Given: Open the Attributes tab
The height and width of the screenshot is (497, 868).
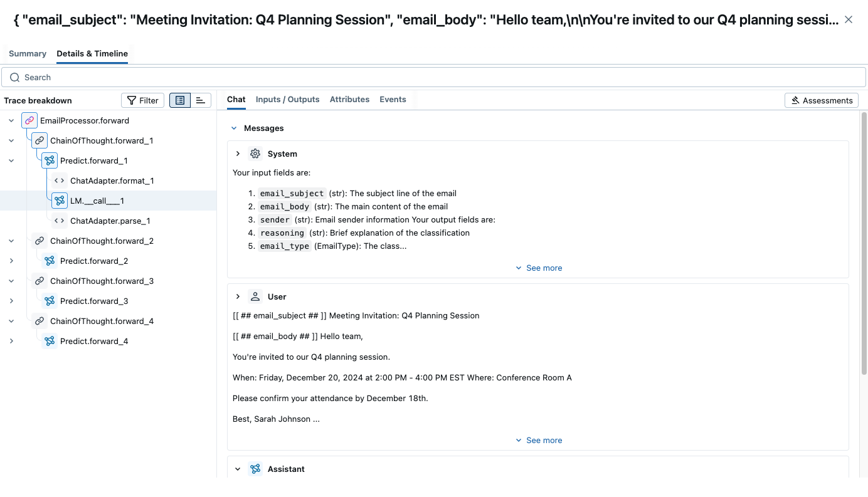Looking at the screenshot, I should (349, 99).
